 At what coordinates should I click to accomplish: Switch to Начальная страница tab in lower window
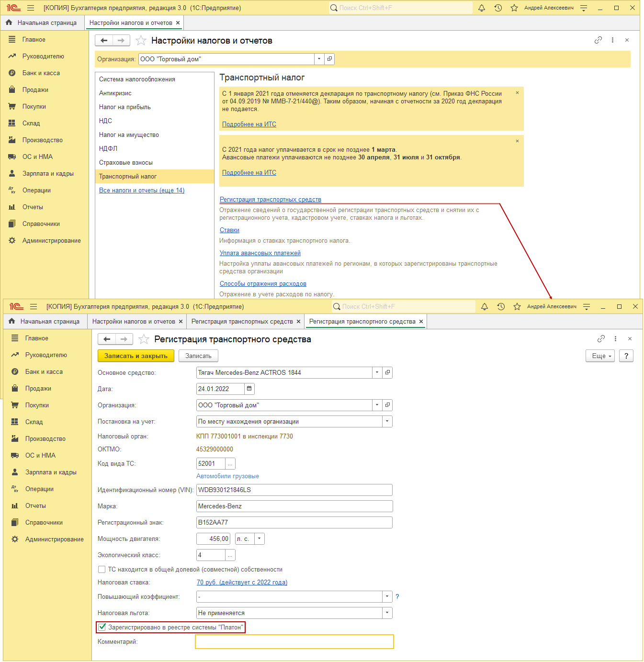(45, 321)
